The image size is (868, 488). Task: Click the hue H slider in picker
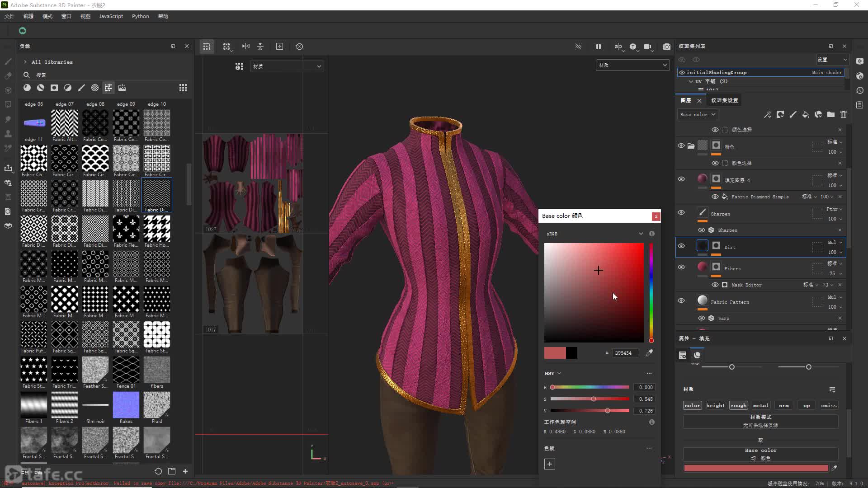point(590,387)
